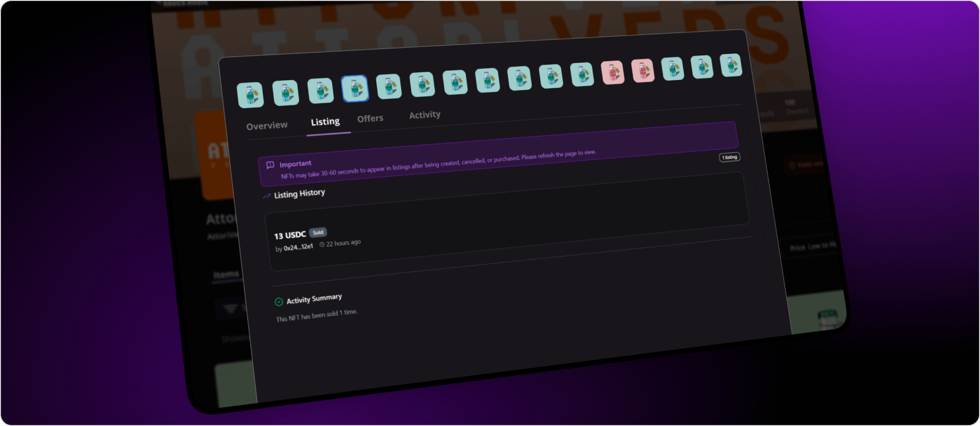980x426 pixels.
Task: Select the Listing tab
Action: (325, 121)
